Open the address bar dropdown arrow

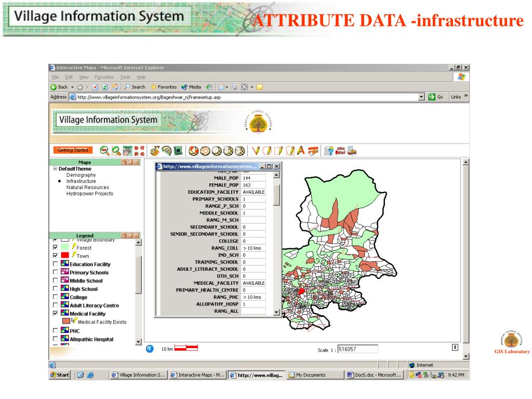pyautogui.click(x=421, y=97)
